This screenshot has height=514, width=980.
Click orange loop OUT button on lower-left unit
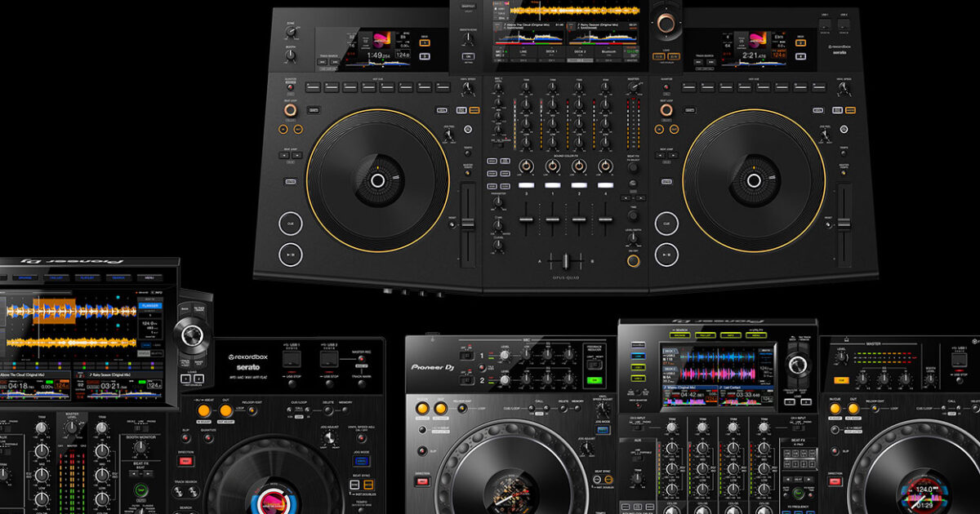pos(225,409)
